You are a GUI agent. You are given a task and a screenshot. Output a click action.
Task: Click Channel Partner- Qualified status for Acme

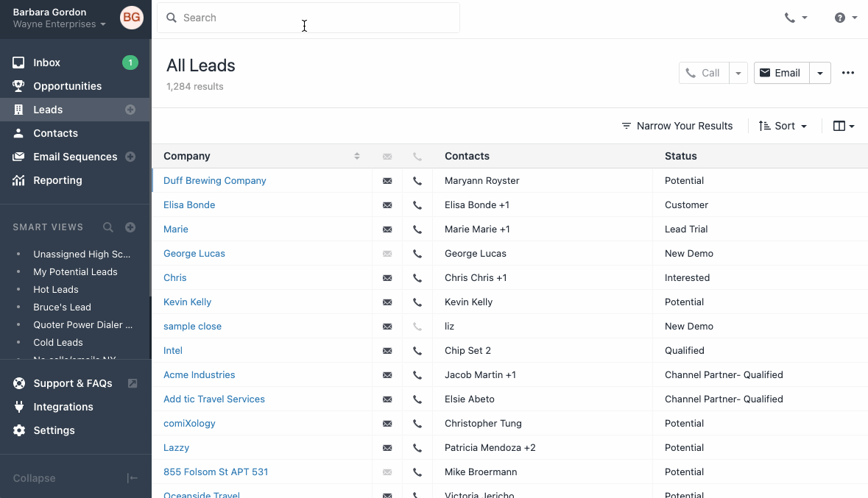[x=724, y=374]
